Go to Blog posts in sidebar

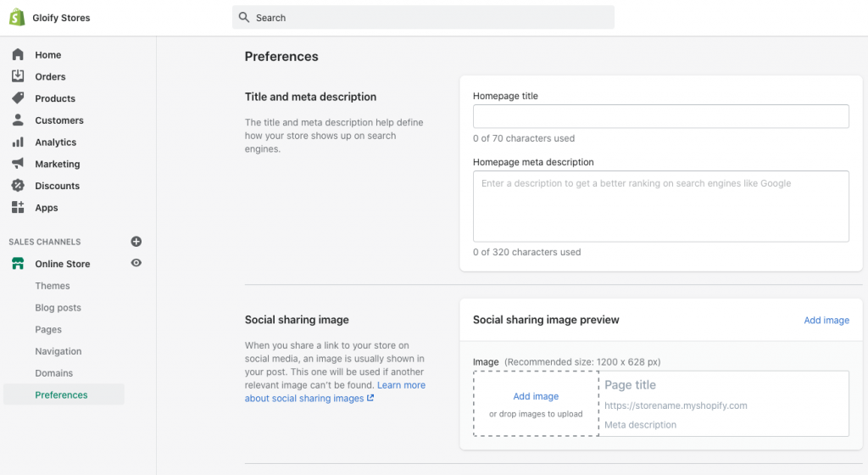pyautogui.click(x=58, y=307)
